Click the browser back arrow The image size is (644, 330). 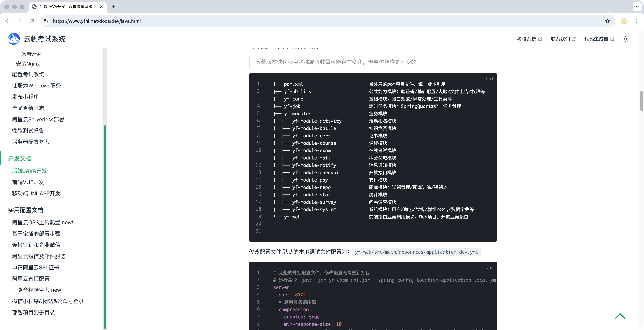click(x=8, y=21)
